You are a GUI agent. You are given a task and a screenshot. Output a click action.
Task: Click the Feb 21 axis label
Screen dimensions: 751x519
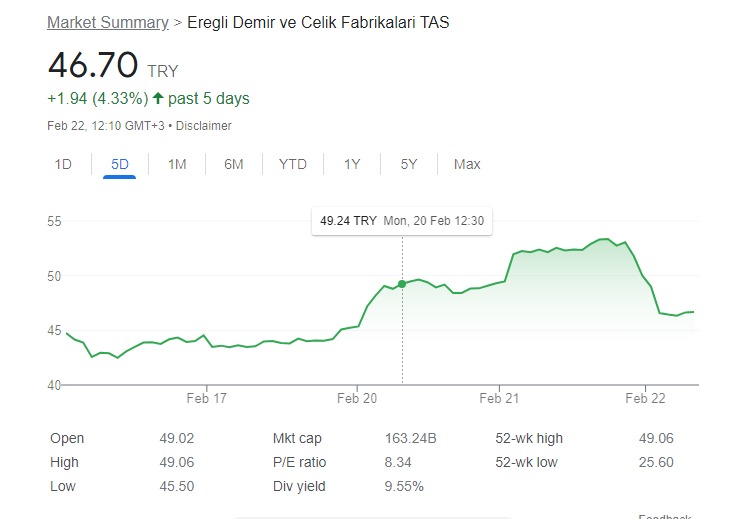coord(499,398)
